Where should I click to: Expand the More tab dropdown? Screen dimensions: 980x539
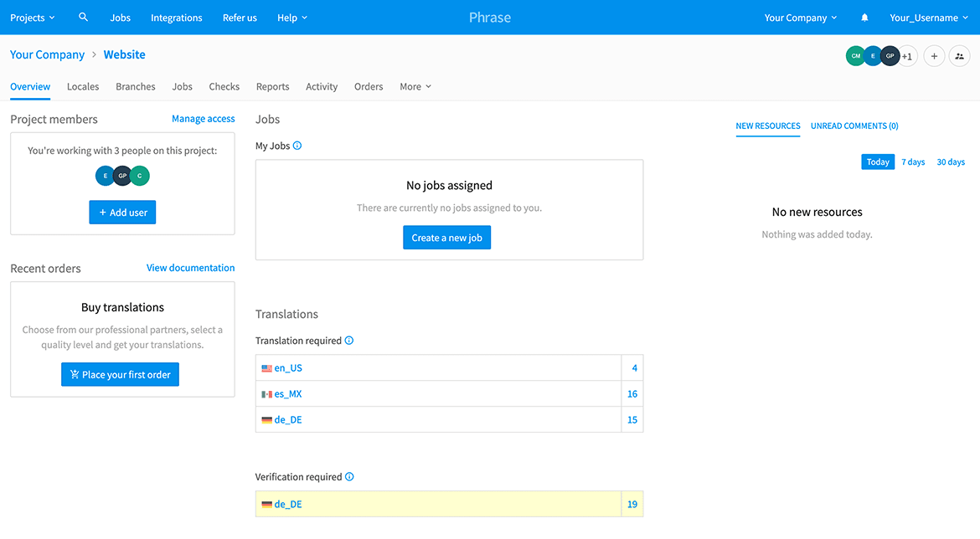[415, 86]
